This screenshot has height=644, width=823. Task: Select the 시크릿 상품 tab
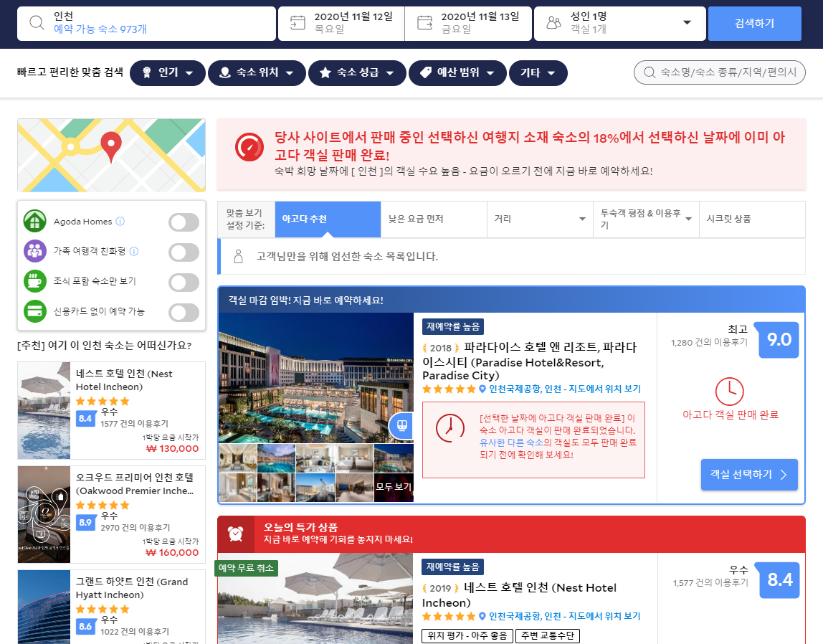click(x=752, y=219)
